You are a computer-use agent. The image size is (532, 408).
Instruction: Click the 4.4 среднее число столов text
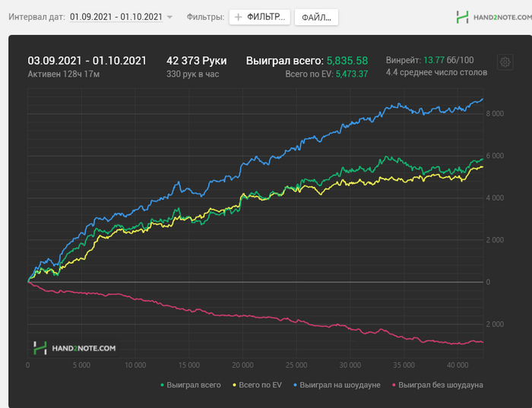point(436,72)
